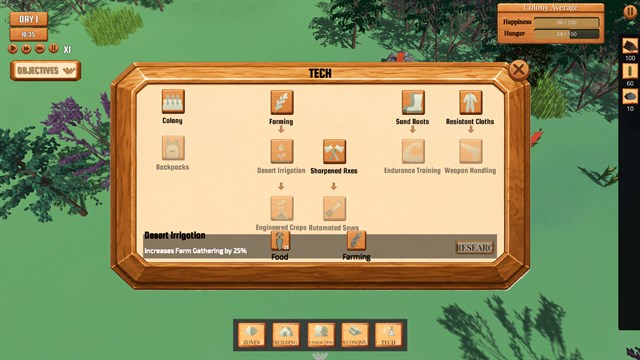Click the Farming prerequisite icon in details bar
The width and height of the screenshot is (640, 360).
(356, 241)
